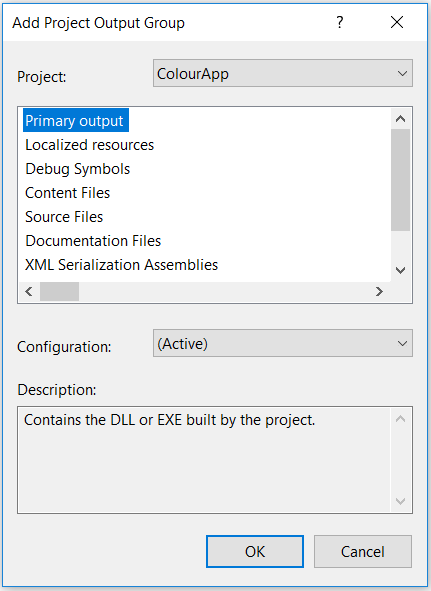
Task: Open the Project ColourApp dropdown
Action: 283,73
